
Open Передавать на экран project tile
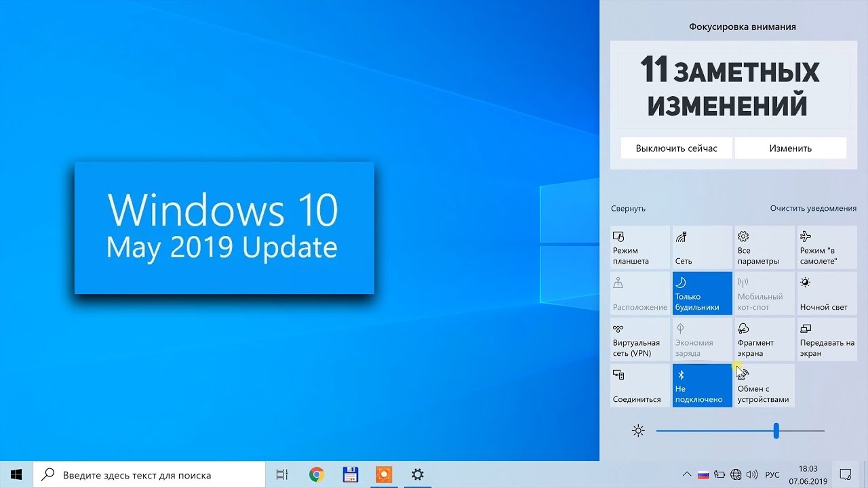(x=827, y=340)
